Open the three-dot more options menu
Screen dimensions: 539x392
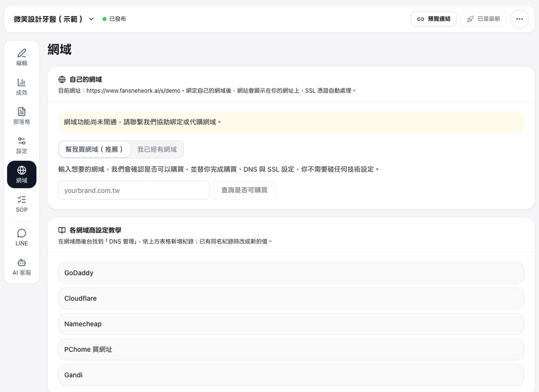point(519,19)
